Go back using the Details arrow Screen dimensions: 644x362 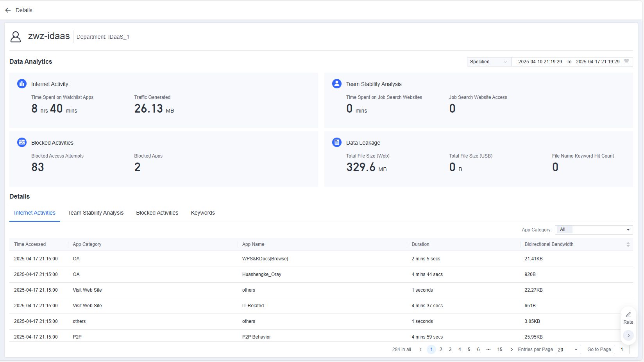[8, 10]
